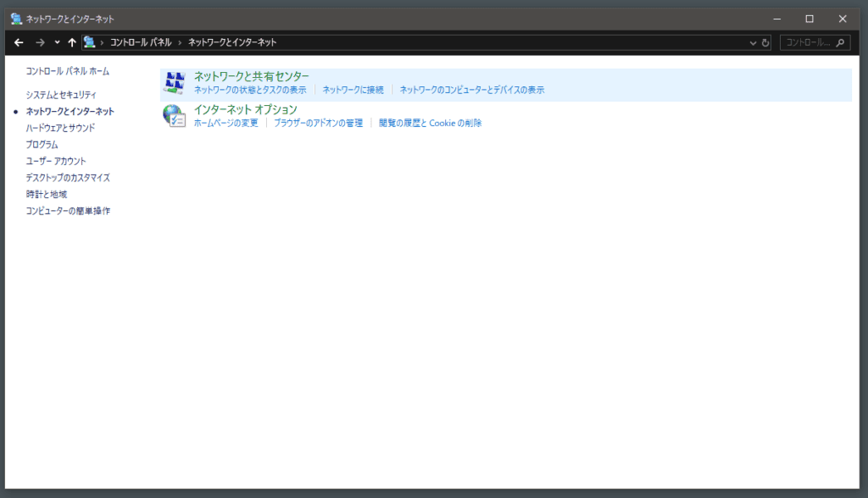Click the address bar control panel icon
The image size is (868, 498).
click(x=89, y=42)
